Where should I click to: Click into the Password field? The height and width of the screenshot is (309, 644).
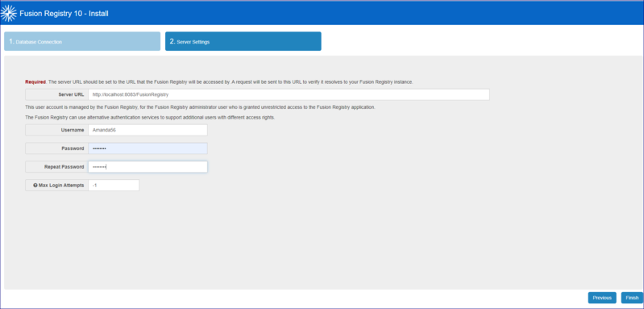pos(147,148)
